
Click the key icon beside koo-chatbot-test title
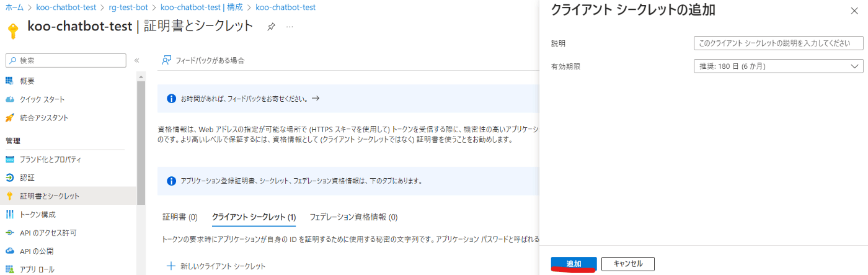click(12, 30)
